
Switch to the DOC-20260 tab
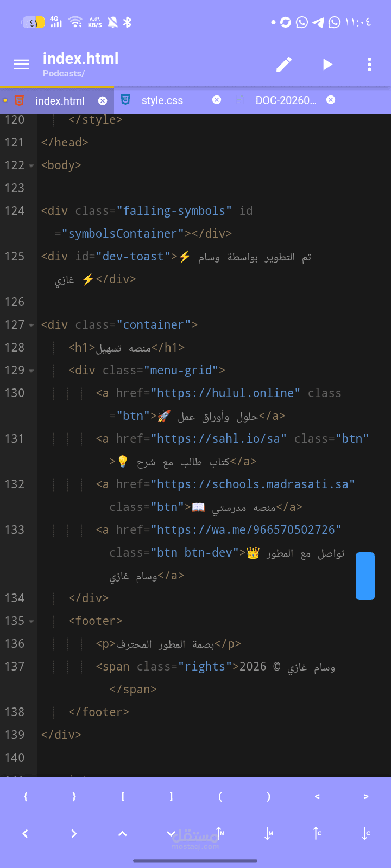click(x=286, y=100)
